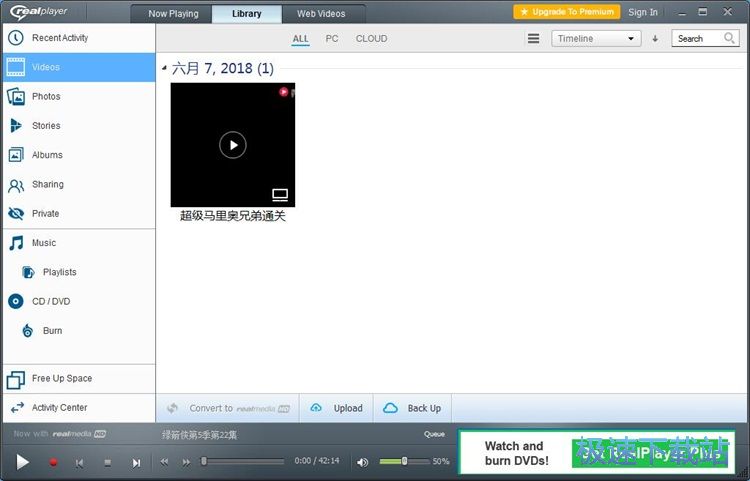Open the Stories section
750x481 pixels.
[46, 126]
